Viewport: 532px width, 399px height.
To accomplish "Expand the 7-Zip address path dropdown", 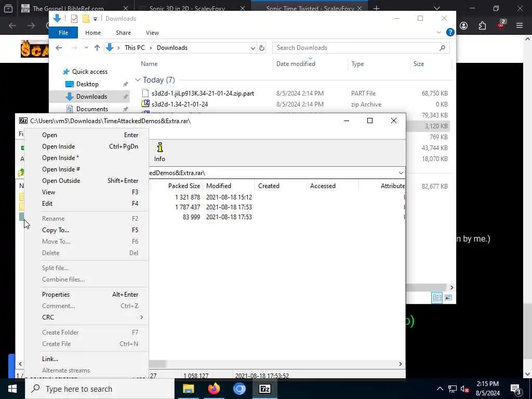I will tap(401, 173).
